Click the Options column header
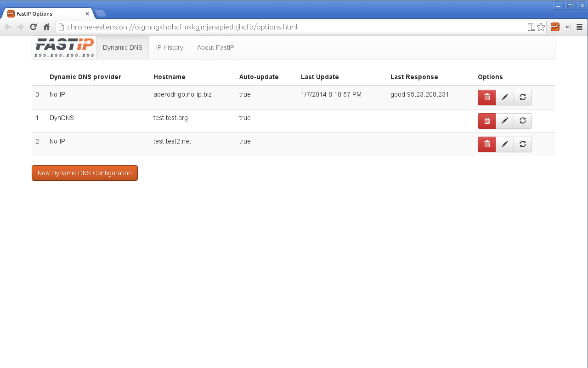The height and width of the screenshot is (368, 588). coord(490,77)
